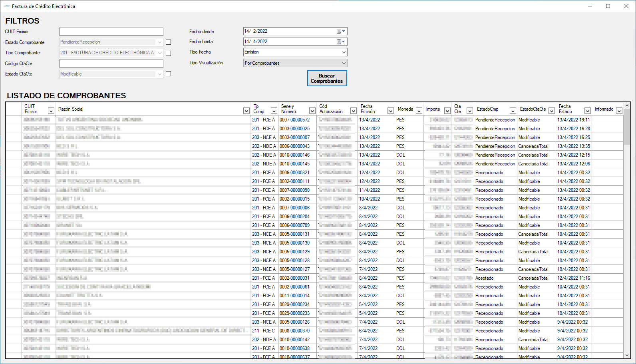Open filter arrow on Informado column

pos(619,111)
